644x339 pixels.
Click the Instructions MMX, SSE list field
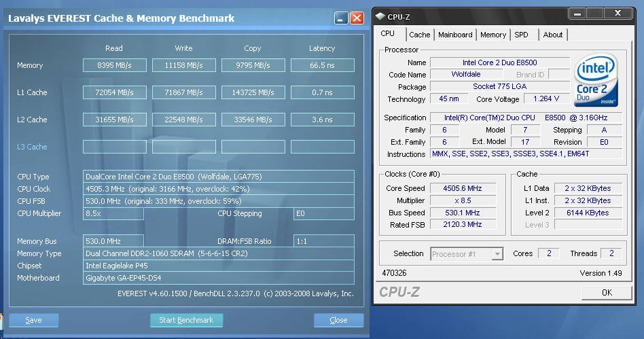(526, 154)
